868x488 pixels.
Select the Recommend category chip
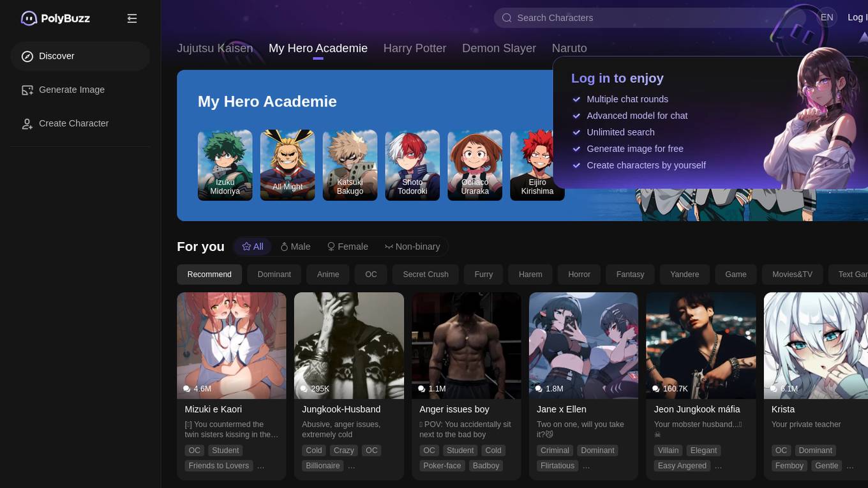coord(209,275)
